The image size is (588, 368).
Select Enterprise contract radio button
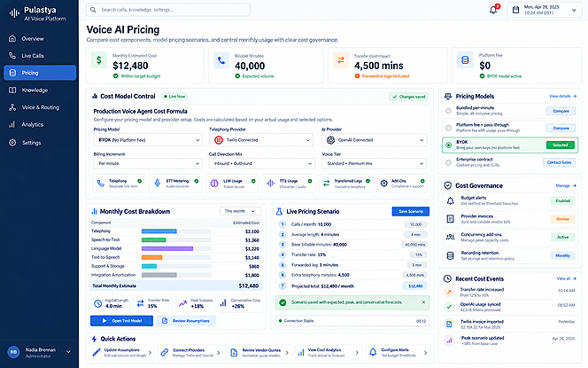tap(448, 162)
